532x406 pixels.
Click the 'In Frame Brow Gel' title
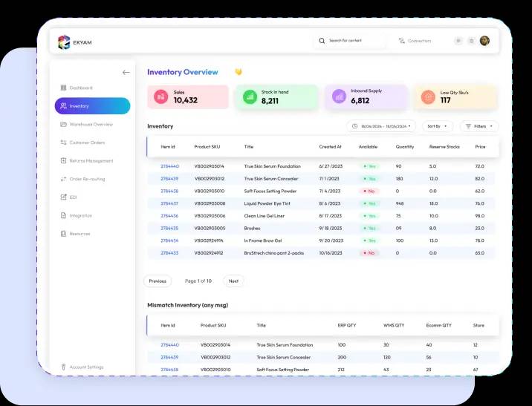263,240
